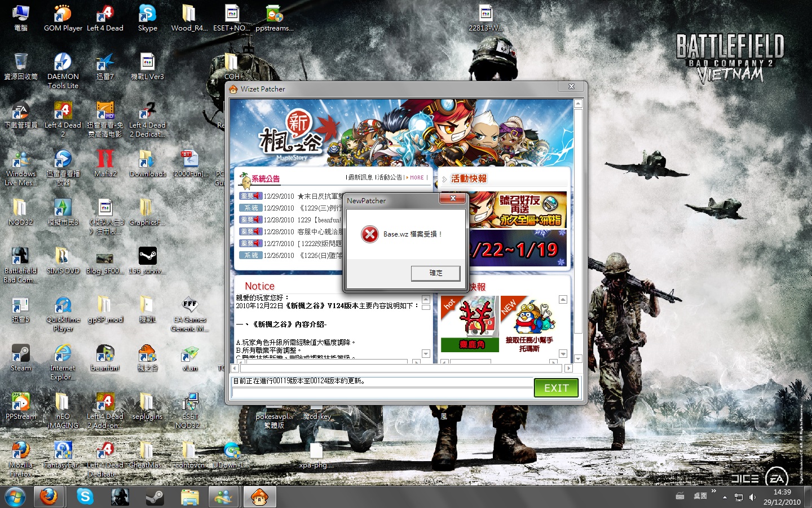Open the MORE link in the announcements header
The width and height of the screenshot is (812, 508).
(417, 177)
